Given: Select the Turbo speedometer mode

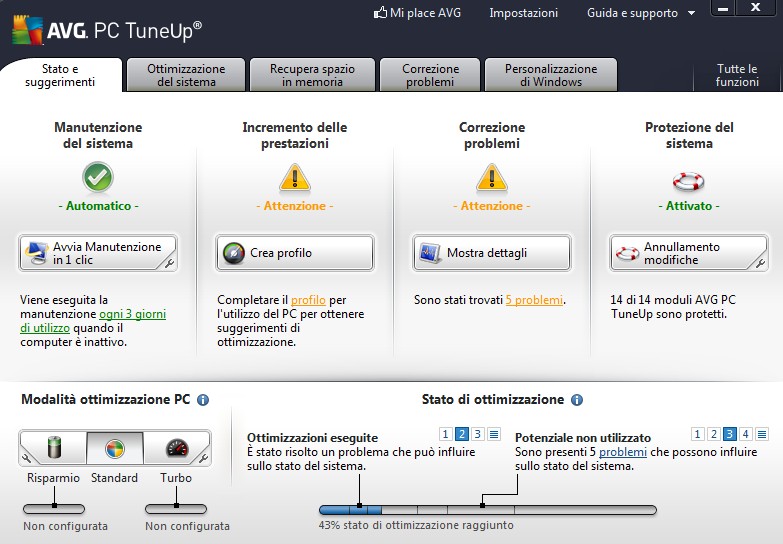Looking at the screenshot, I should [x=176, y=448].
